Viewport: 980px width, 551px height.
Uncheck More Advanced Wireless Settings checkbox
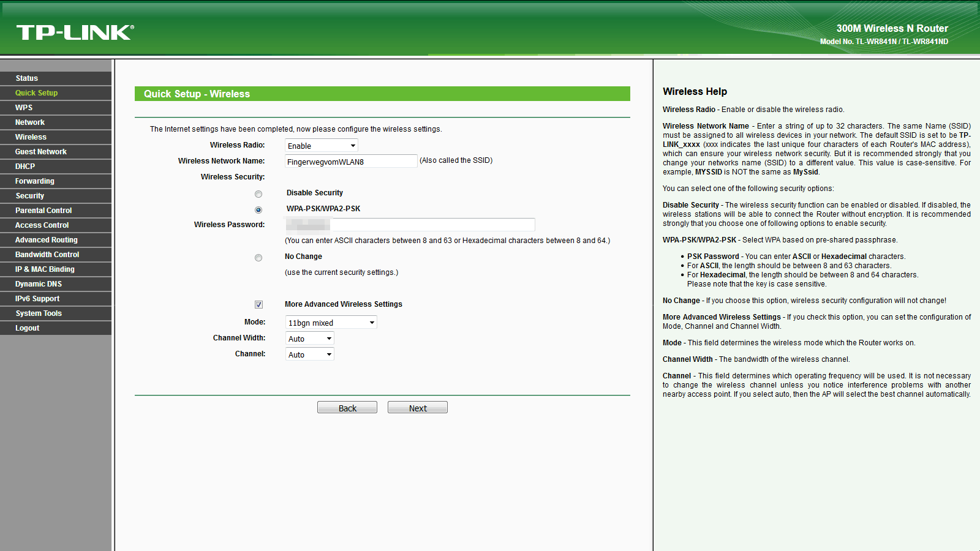(258, 304)
